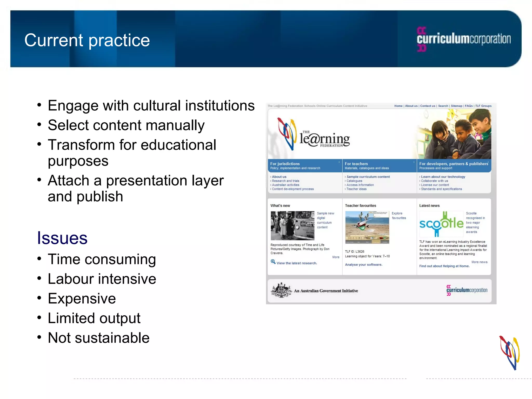Open the About us link in top navigation
This screenshot has height=399, width=532.
411,106
